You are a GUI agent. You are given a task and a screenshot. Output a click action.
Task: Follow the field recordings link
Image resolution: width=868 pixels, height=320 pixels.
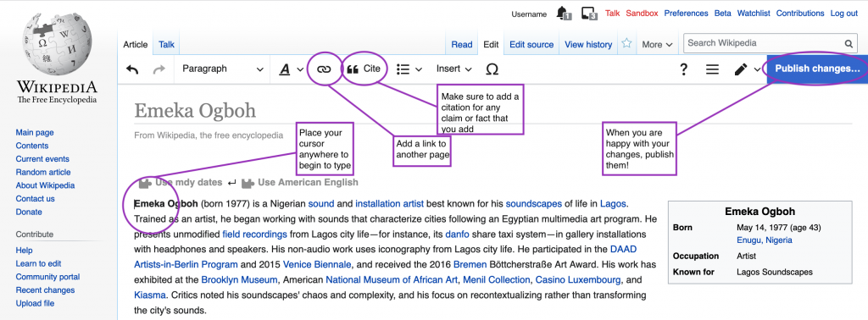[254, 234]
